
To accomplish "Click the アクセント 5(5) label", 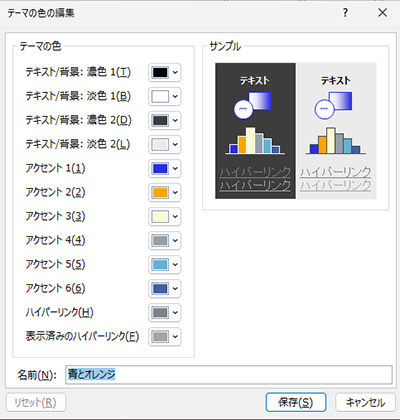I will tap(55, 264).
